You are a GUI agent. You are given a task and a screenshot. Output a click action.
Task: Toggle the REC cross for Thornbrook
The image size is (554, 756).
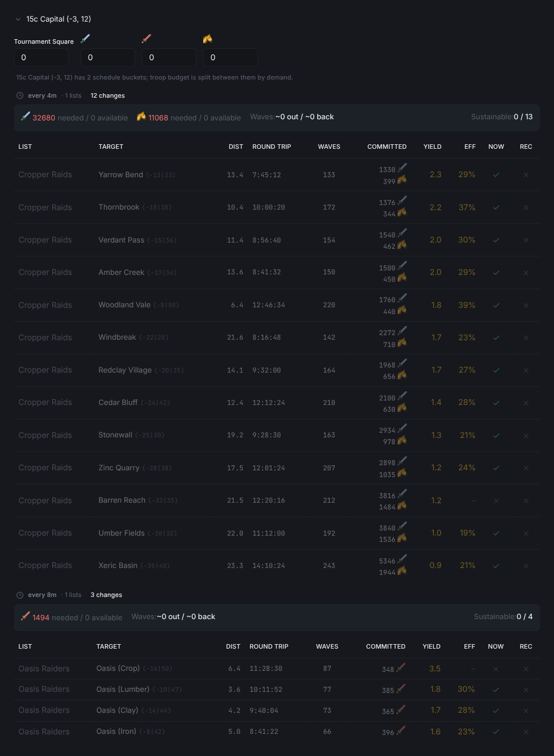pyautogui.click(x=526, y=207)
